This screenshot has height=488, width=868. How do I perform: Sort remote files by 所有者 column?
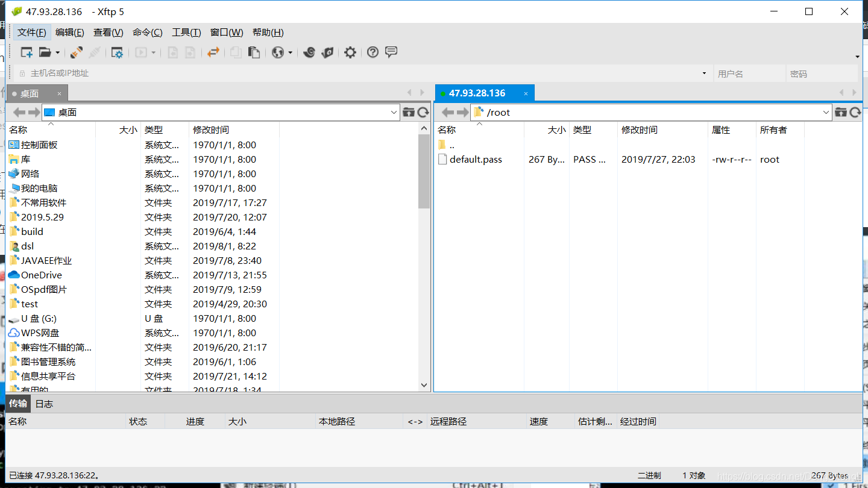coord(773,130)
